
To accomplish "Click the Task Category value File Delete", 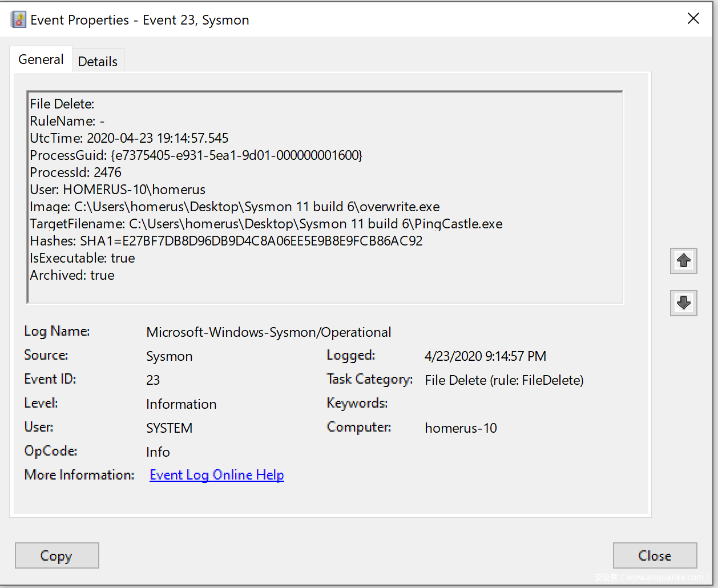I will 503,380.
